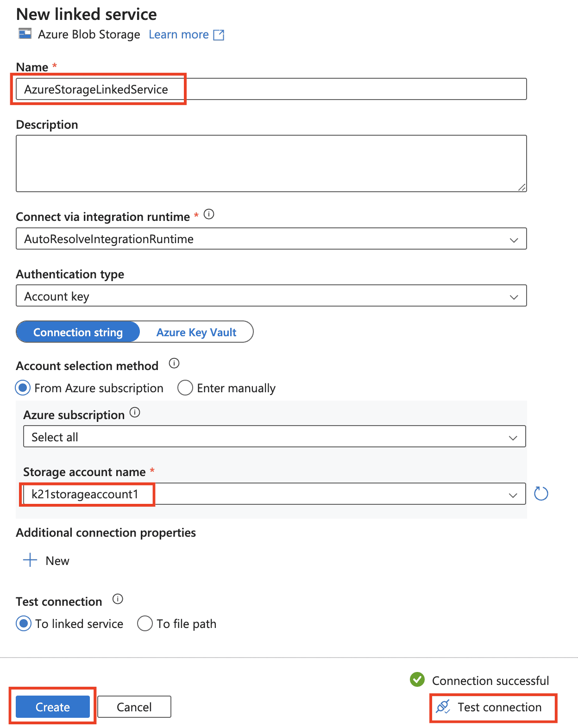Select the To linked service radio button
Screen dimensions: 578x728
click(24, 623)
